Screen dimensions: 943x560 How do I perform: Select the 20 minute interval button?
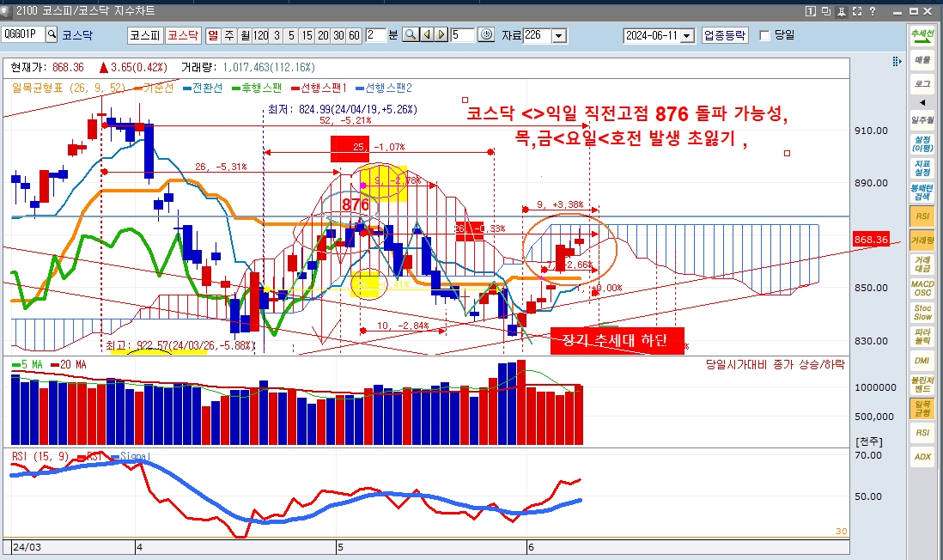point(323,35)
